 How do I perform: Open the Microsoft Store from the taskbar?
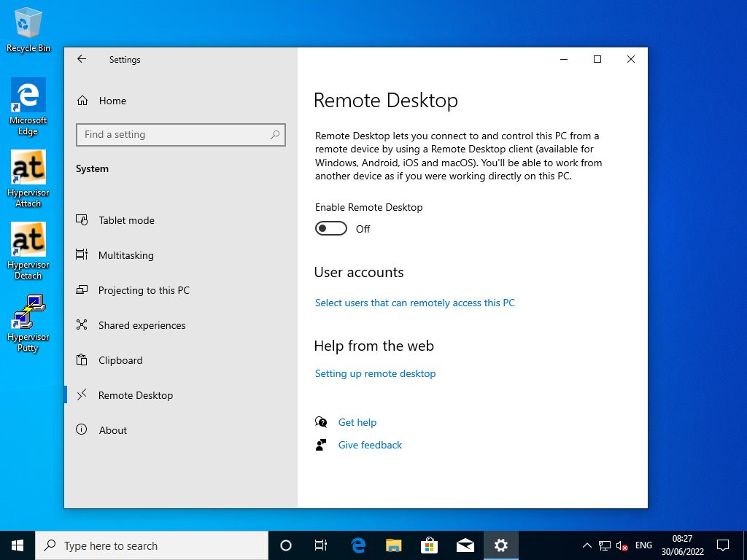click(x=429, y=545)
